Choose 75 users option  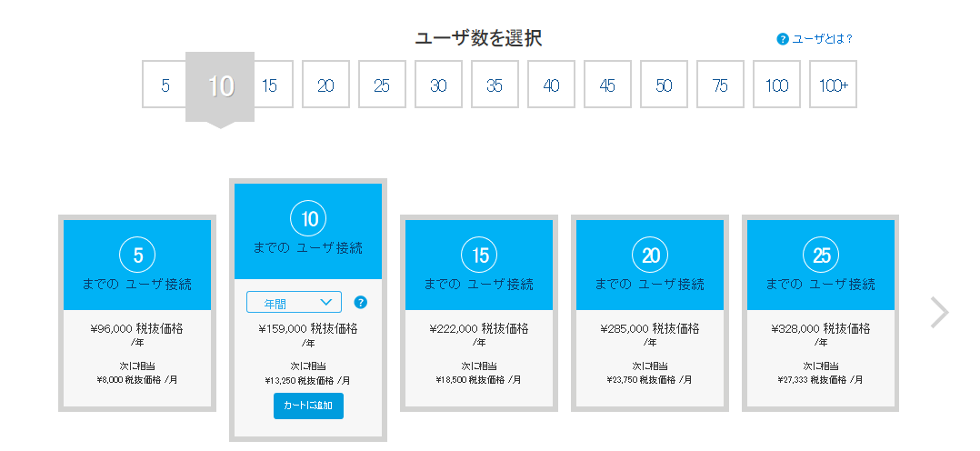(720, 85)
